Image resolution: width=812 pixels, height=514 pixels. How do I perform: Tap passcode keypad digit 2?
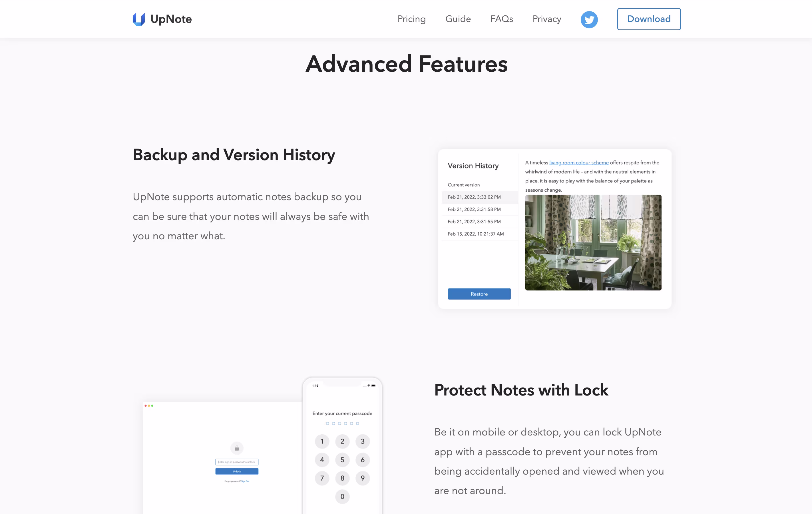(342, 441)
